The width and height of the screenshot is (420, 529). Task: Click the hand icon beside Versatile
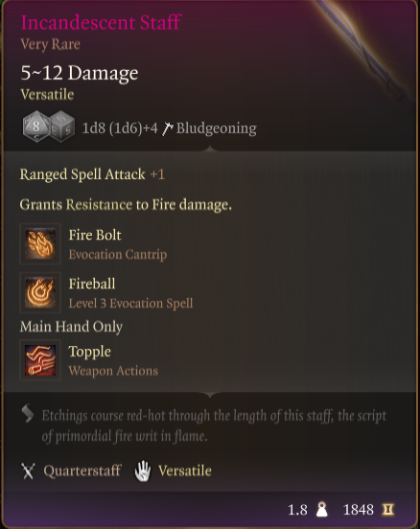coord(143,471)
